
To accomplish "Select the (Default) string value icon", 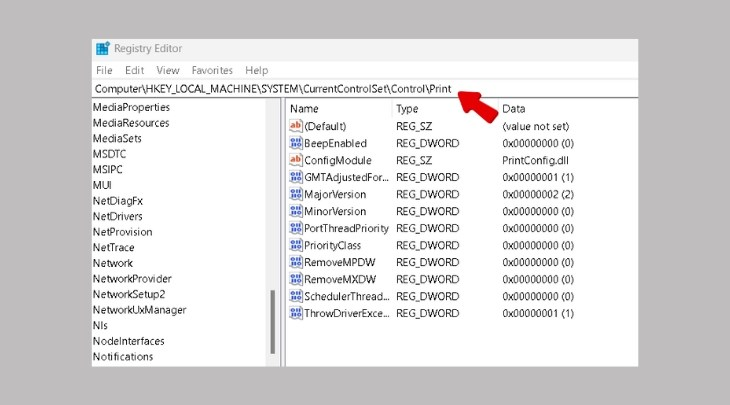I will click(x=295, y=126).
